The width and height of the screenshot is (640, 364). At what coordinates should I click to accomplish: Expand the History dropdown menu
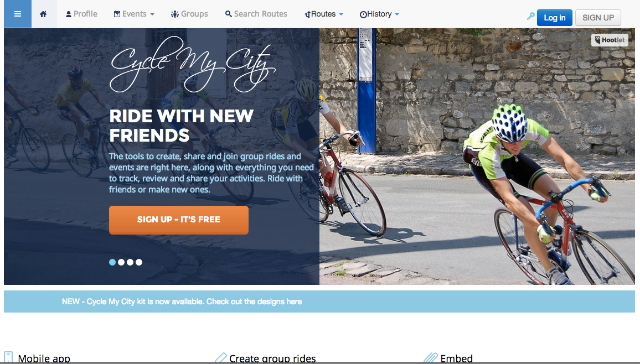(379, 14)
